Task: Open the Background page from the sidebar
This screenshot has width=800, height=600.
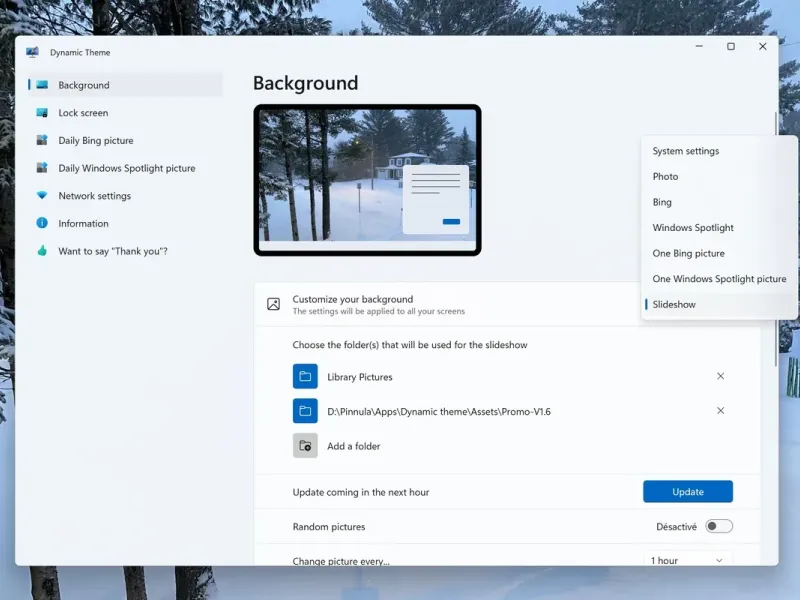Action: pos(126,85)
